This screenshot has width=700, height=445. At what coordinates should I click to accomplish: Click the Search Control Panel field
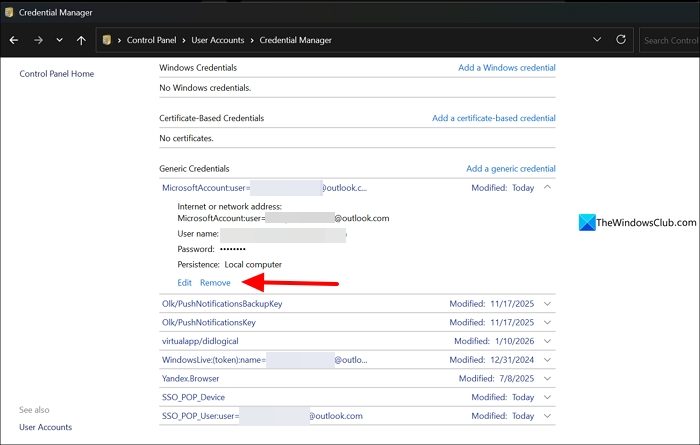[670, 40]
